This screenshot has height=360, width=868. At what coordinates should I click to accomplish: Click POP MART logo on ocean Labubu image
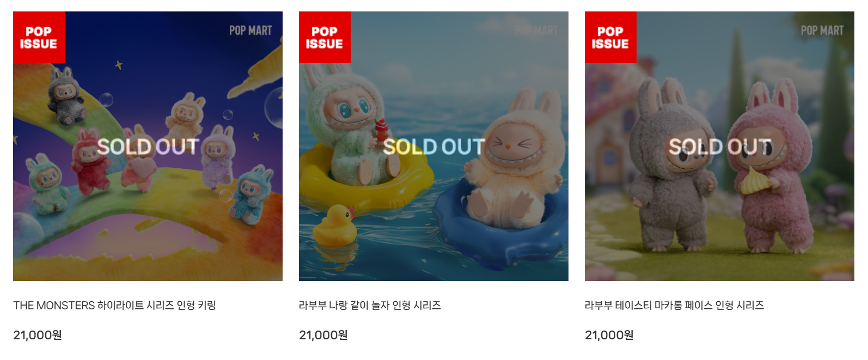point(536,30)
